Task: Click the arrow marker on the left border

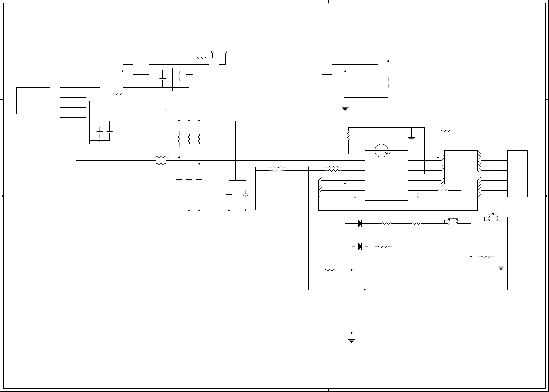Action: [x=2, y=196]
